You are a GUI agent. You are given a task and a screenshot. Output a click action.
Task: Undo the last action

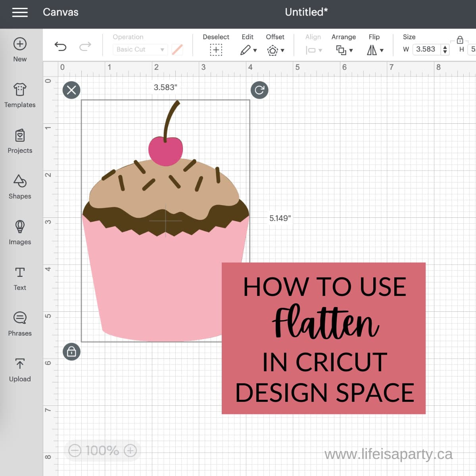[x=60, y=47]
